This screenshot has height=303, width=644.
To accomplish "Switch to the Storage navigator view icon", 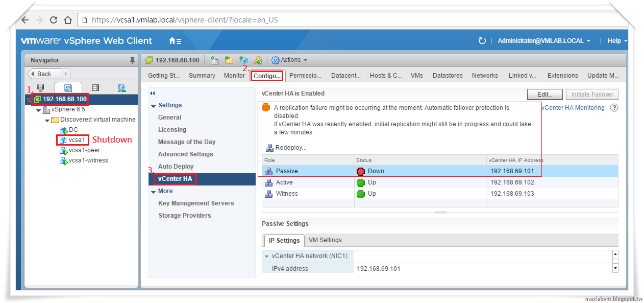I will point(95,87).
